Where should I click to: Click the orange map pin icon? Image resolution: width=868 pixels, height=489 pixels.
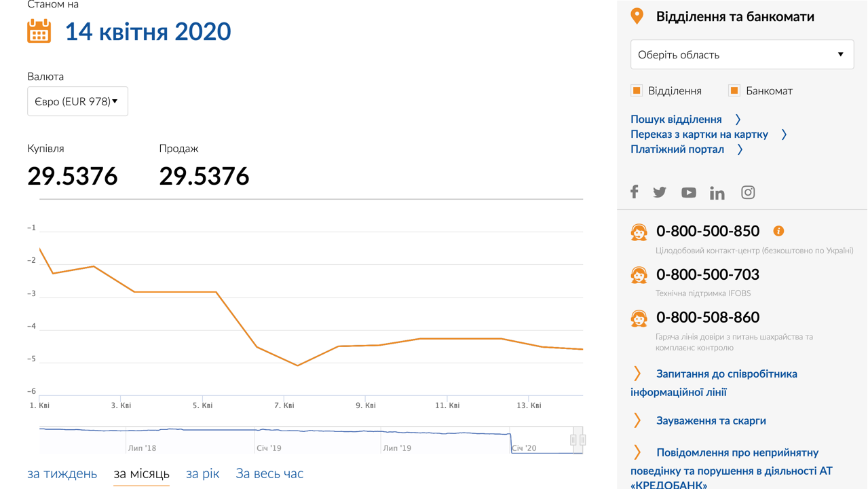click(x=637, y=16)
